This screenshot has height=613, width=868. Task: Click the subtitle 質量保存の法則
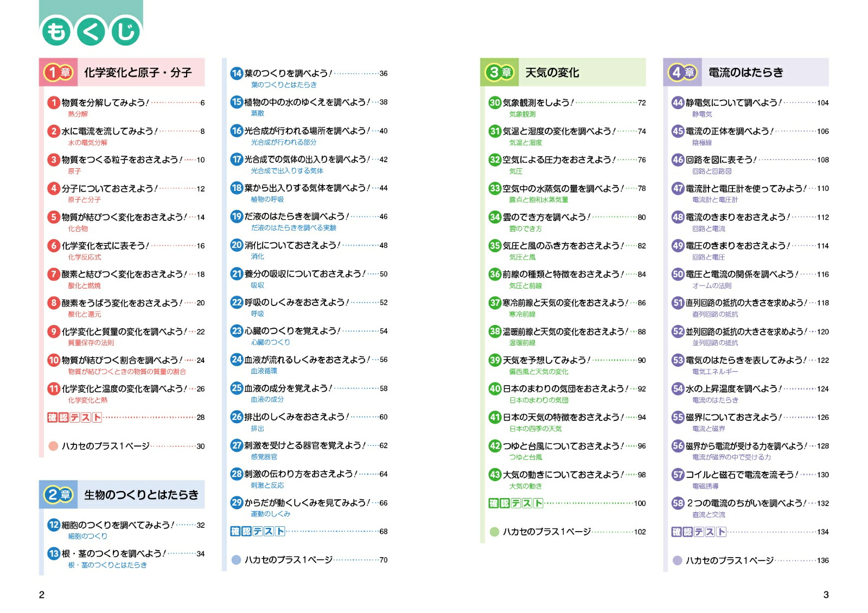91,343
